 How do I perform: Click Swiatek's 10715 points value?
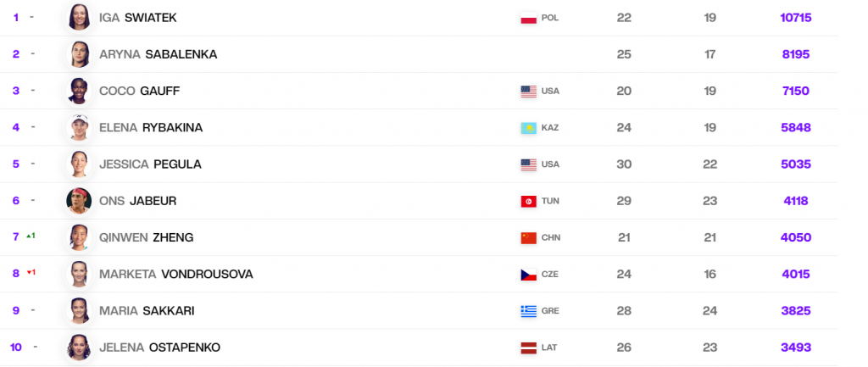[x=796, y=17]
